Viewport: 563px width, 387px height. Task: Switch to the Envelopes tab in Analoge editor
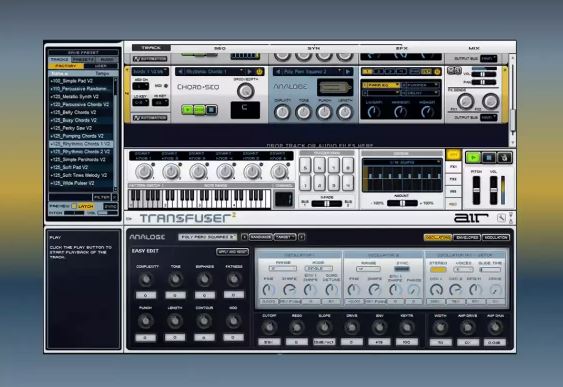pos(467,237)
